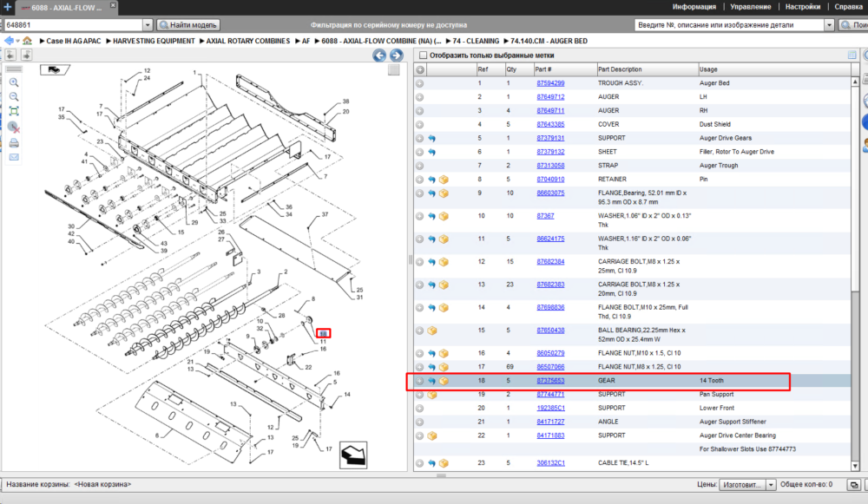
Task: Open part number link 87594299
Action: (x=550, y=83)
